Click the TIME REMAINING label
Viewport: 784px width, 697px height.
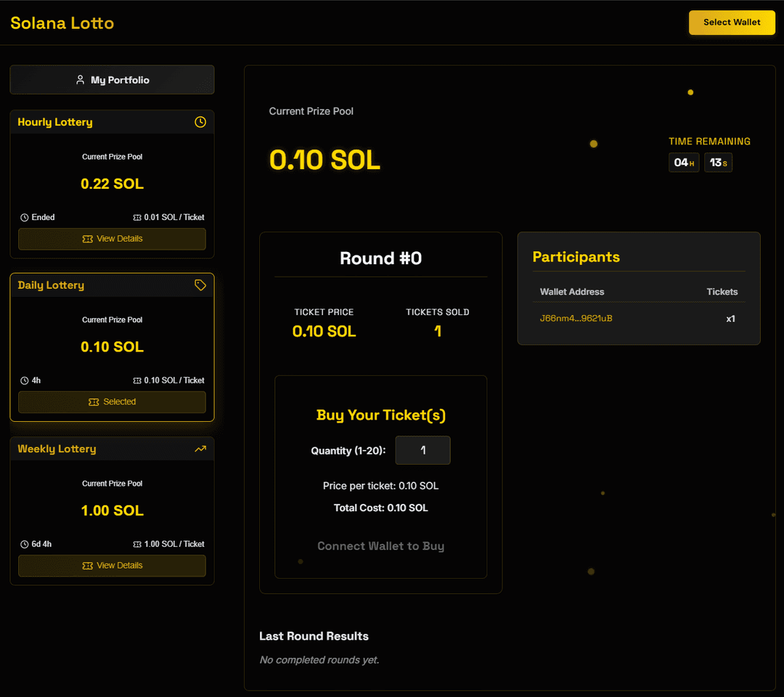(x=709, y=142)
